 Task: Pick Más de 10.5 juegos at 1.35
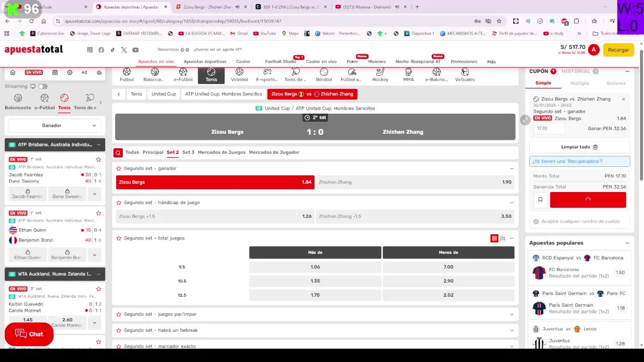pos(315,281)
